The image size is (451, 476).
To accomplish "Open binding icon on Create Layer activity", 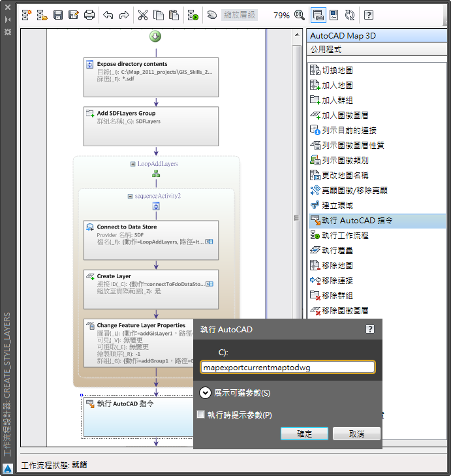I will tap(210, 284).
